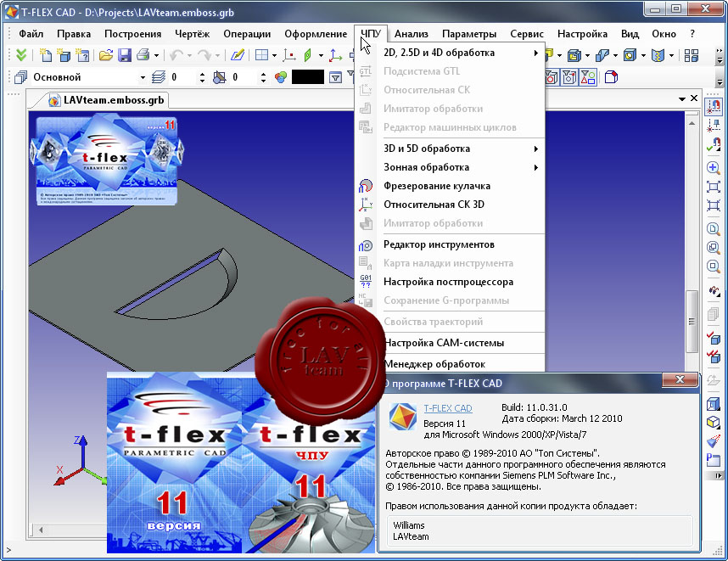Zoom in with the plus magnifier

[713, 167]
